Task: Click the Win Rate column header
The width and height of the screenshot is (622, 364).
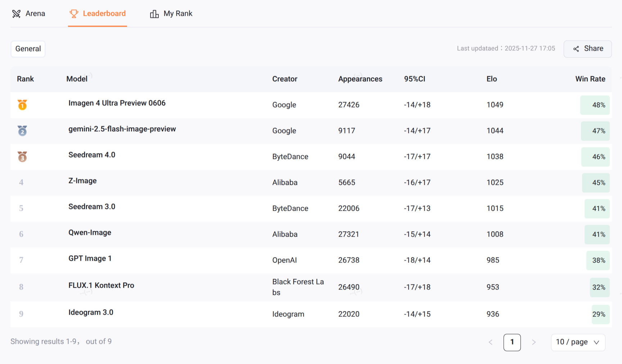Action: [x=590, y=79]
